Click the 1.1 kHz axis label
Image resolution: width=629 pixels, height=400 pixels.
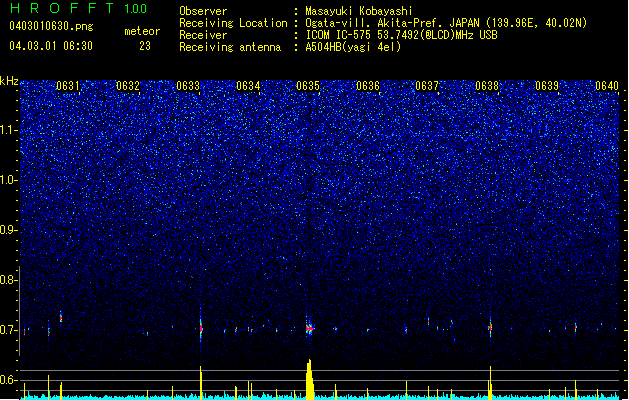(x=9, y=131)
